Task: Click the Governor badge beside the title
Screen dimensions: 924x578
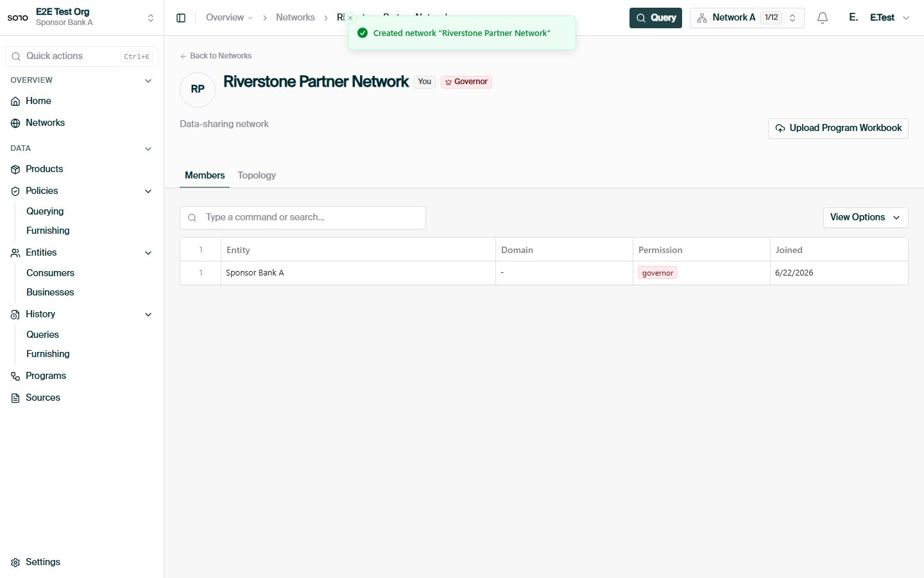Action: pyautogui.click(x=466, y=82)
